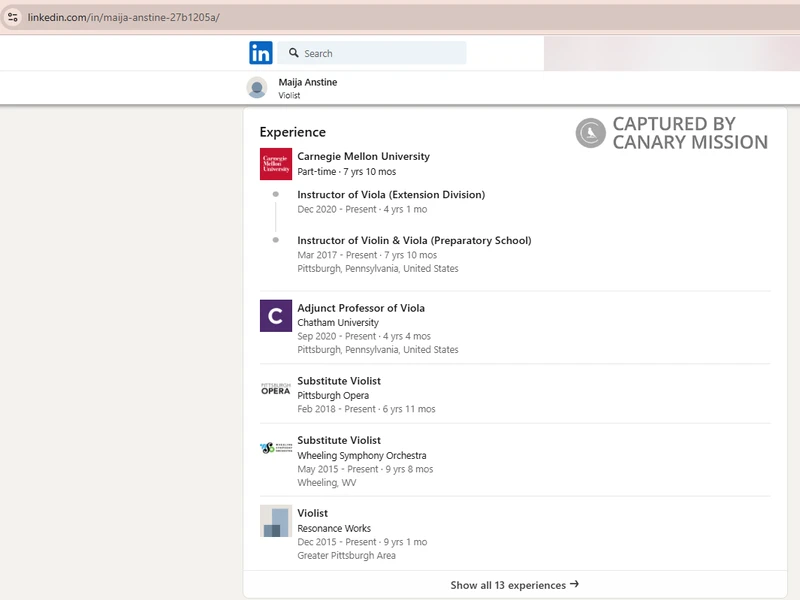This screenshot has height=600, width=800.
Task: Open the LinkedIn home logo
Action: click(x=261, y=53)
